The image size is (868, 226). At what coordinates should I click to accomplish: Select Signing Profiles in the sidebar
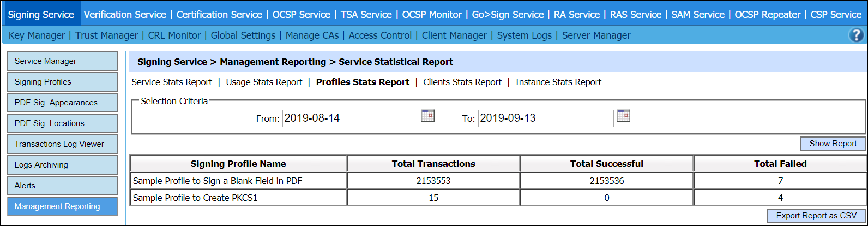pos(62,82)
